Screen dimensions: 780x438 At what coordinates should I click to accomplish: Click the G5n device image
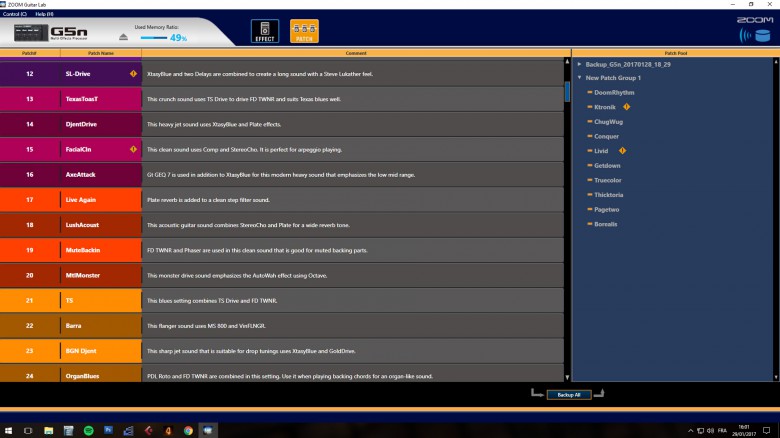(x=31, y=33)
